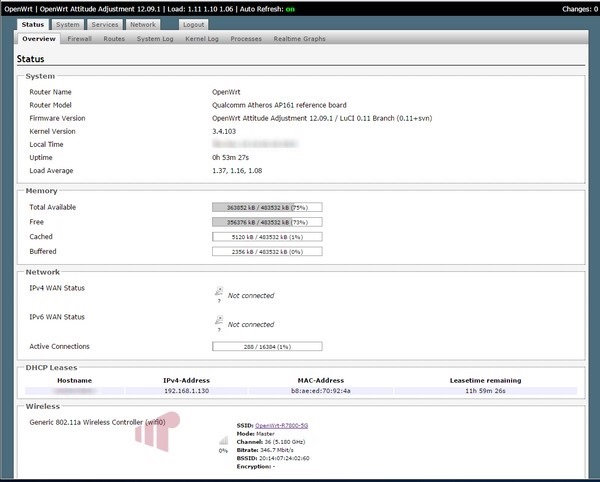This screenshot has height=482, width=600.
Task: Click the IPv4 WAN 'Not connected' text
Action: (251, 296)
